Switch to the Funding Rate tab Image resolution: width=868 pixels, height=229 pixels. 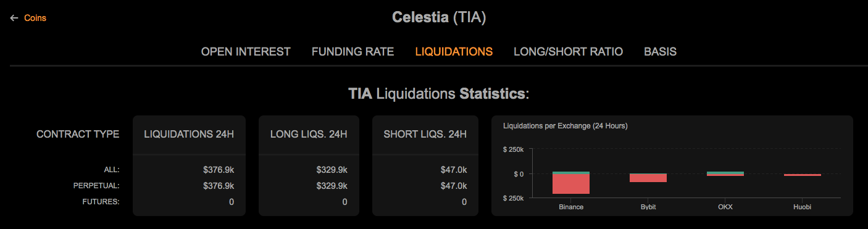(x=353, y=52)
